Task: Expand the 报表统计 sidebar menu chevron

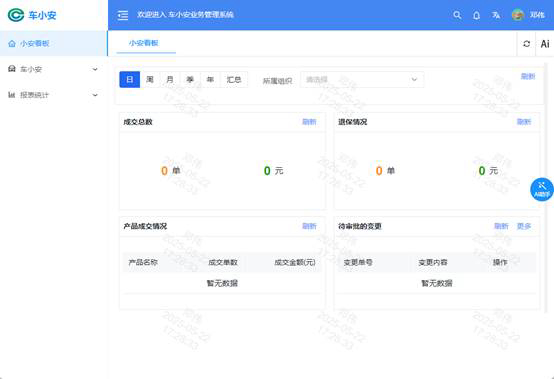Action: pos(95,95)
